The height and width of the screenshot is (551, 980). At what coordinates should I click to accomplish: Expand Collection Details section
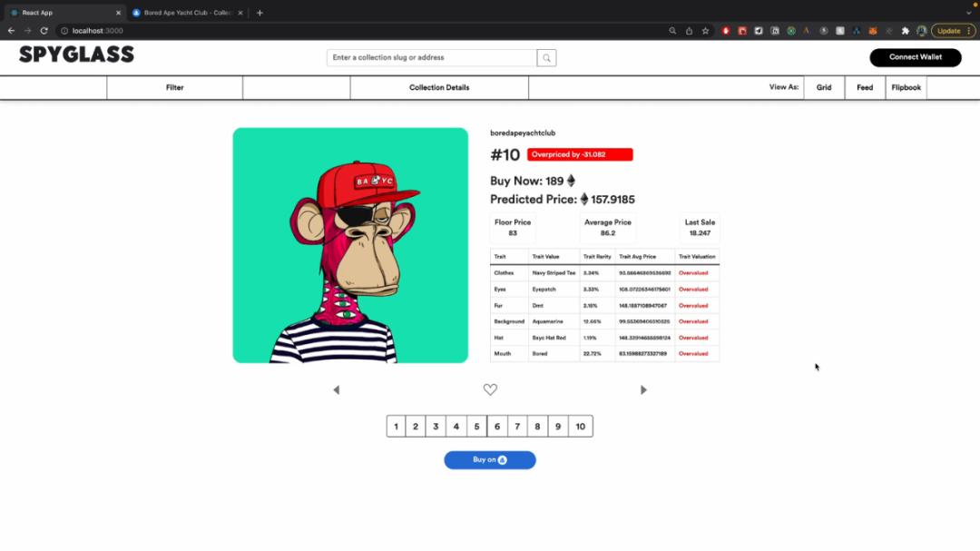tap(439, 88)
